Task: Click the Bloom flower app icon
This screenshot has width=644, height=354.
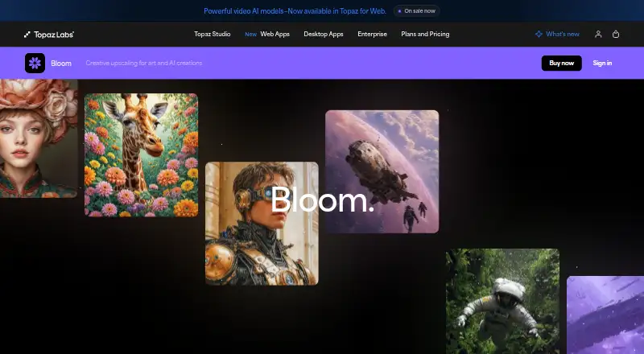Action: coord(35,63)
